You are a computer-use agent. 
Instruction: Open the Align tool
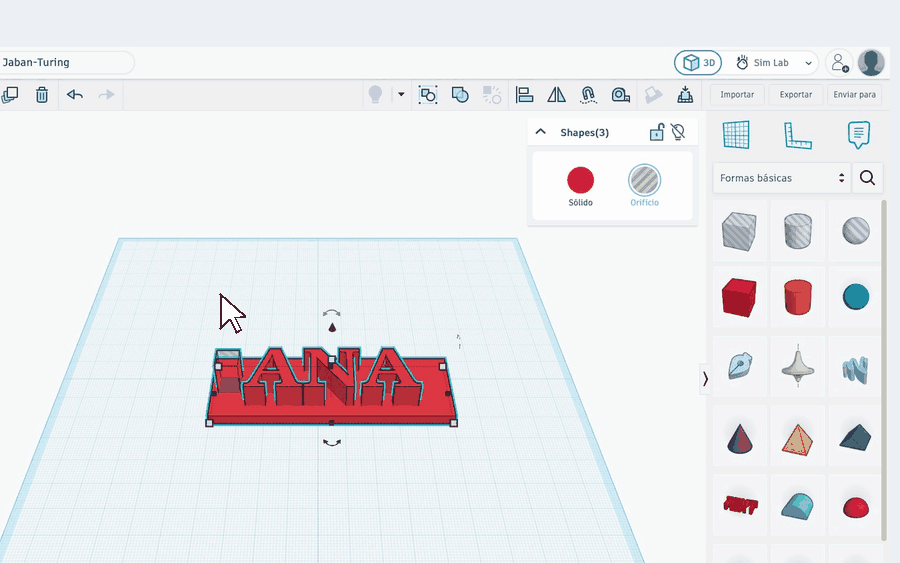coord(524,95)
